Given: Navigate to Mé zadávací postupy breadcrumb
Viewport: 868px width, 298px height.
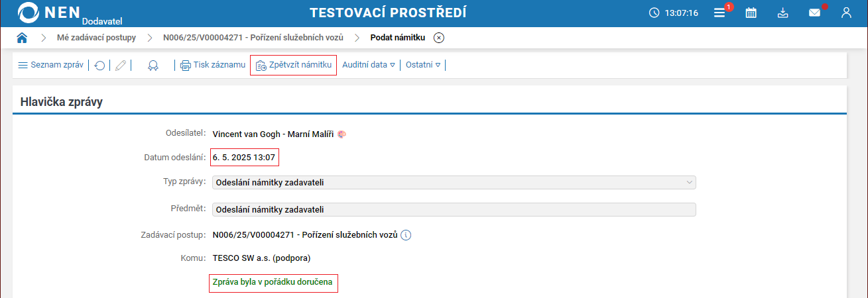Looking at the screenshot, I should click(x=96, y=38).
